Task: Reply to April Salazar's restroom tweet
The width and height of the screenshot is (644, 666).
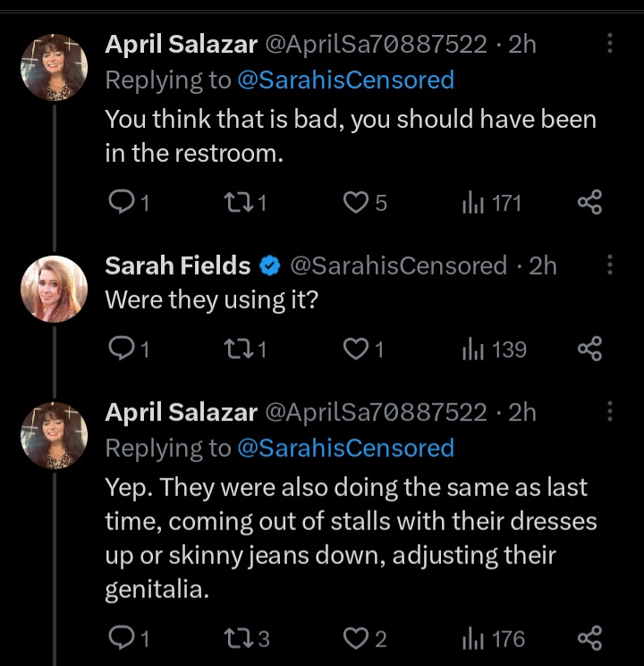Action: coord(120,203)
